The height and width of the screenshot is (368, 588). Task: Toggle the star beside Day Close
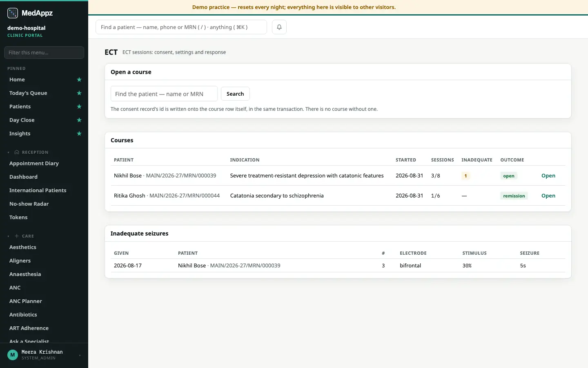tap(79, 120)
